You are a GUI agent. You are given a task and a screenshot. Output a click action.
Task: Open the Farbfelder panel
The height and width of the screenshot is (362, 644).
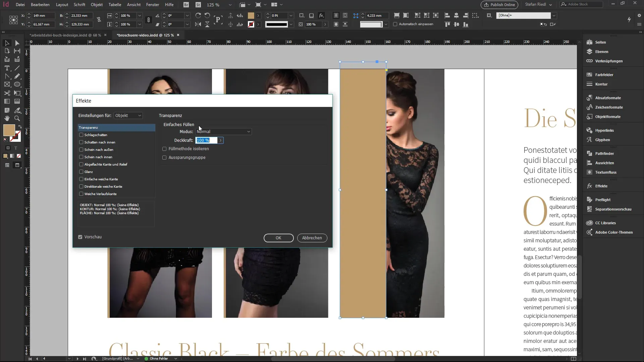tap(604, 75)
